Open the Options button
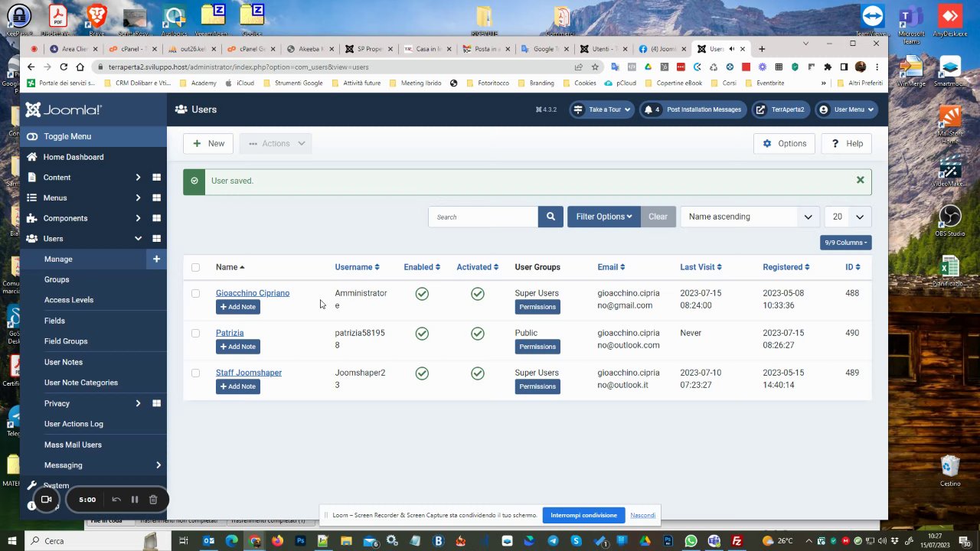 point(785,143)
